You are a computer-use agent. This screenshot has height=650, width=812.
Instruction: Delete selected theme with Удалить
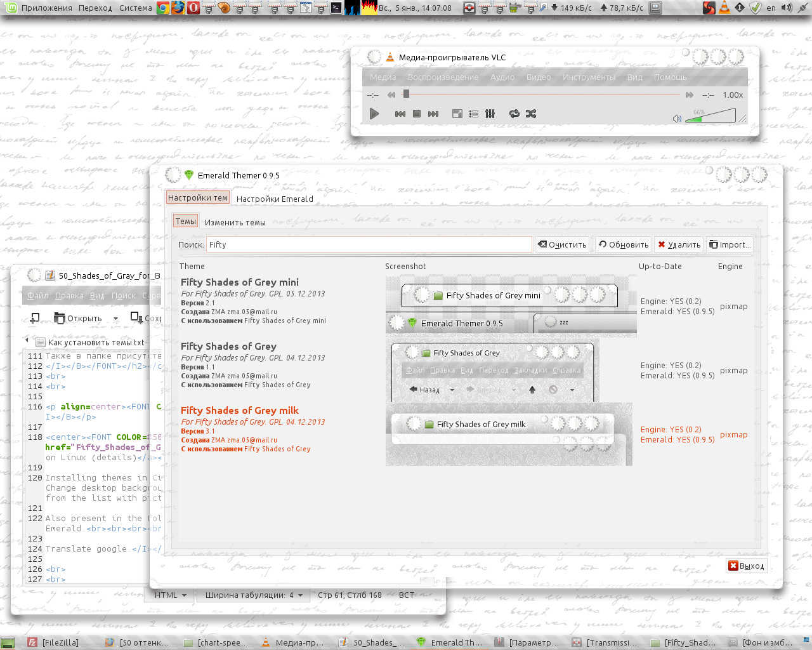pyautogui.click(x=679, y=244)
